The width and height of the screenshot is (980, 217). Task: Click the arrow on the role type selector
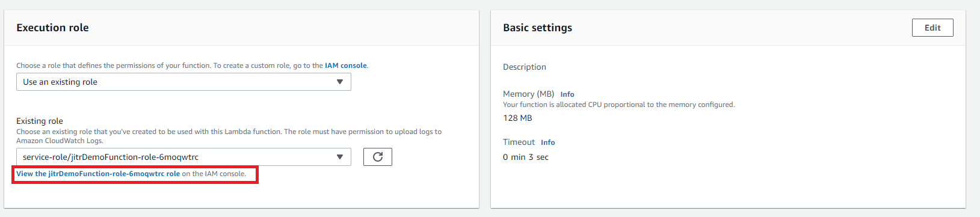[340, 82]
